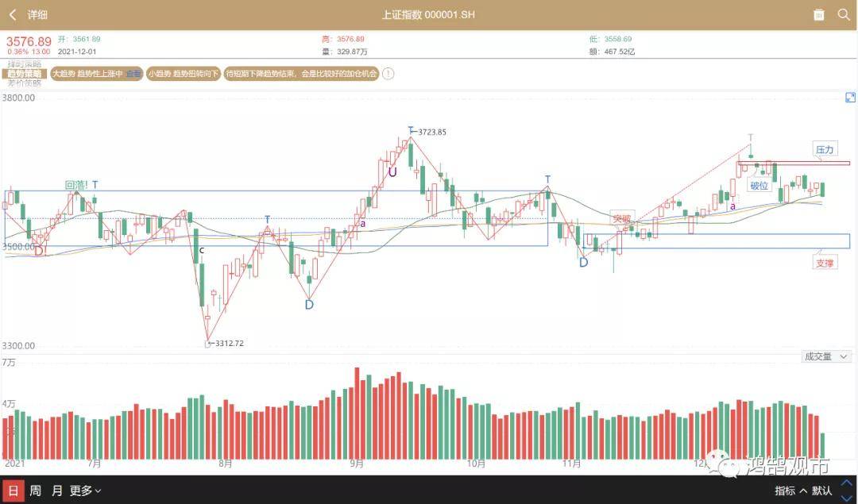Go back using the top-left arrow

(x=13, y=14)
